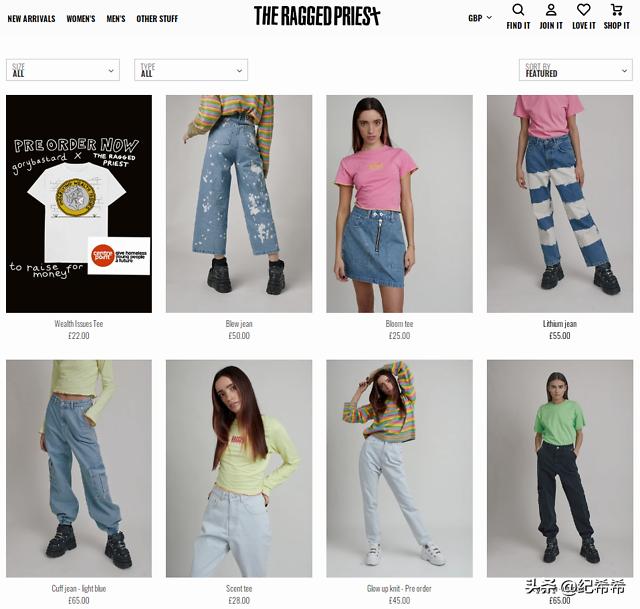Open the Women's menu
Viewport: 640px width, 609px height.
[81, 19]
